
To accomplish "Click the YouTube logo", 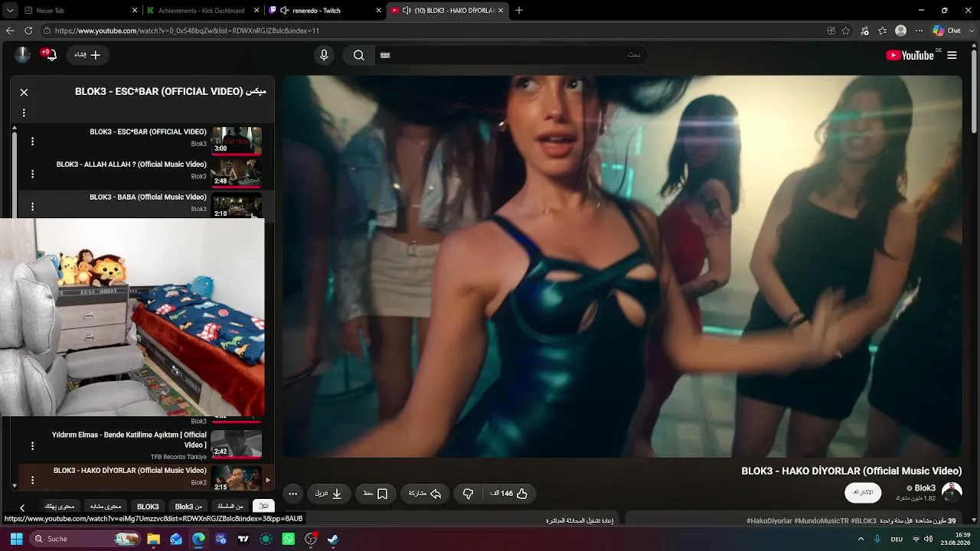I will pos(910,55).
